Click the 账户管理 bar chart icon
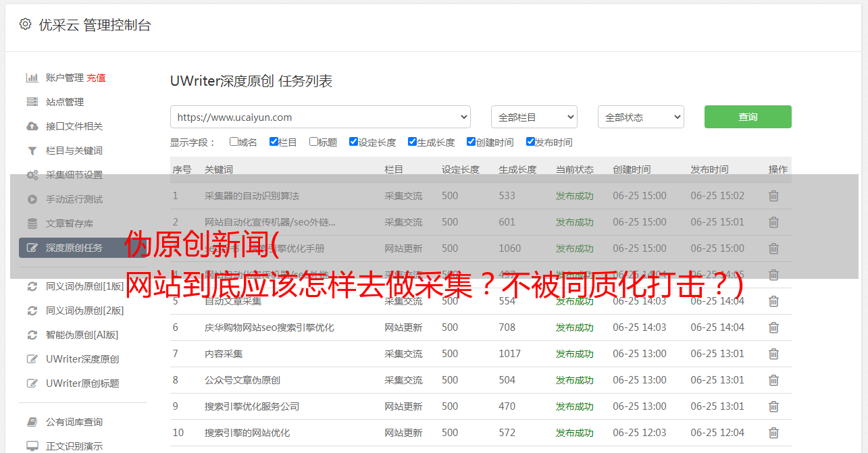The height and width of the screenshot is (453, 868). coord(32,78)
